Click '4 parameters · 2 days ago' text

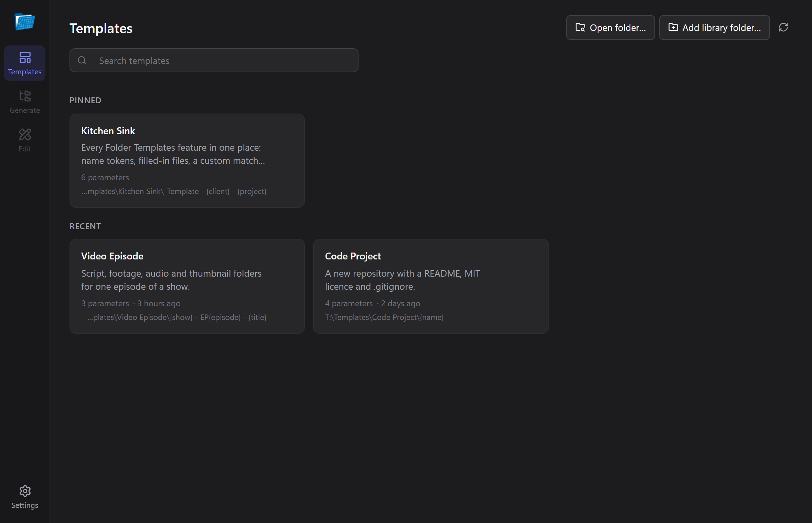[373, 303]
